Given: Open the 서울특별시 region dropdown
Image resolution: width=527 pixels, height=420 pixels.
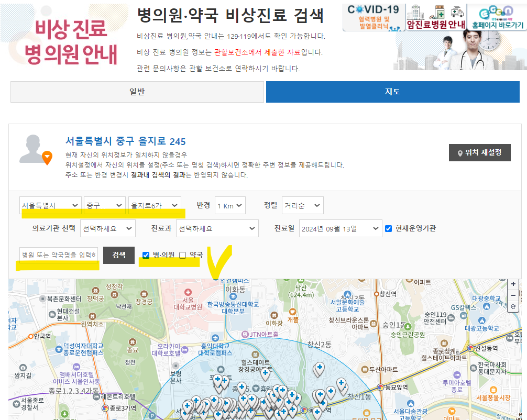Looking at the screenshot, I should [50, 206].
